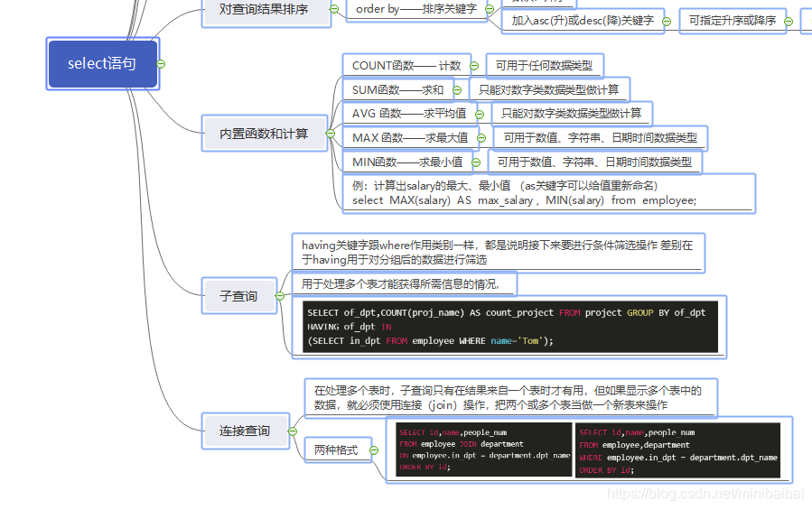Select the 可指定升序或降序 node
812x510 pixels.
(x=733, y=21)
